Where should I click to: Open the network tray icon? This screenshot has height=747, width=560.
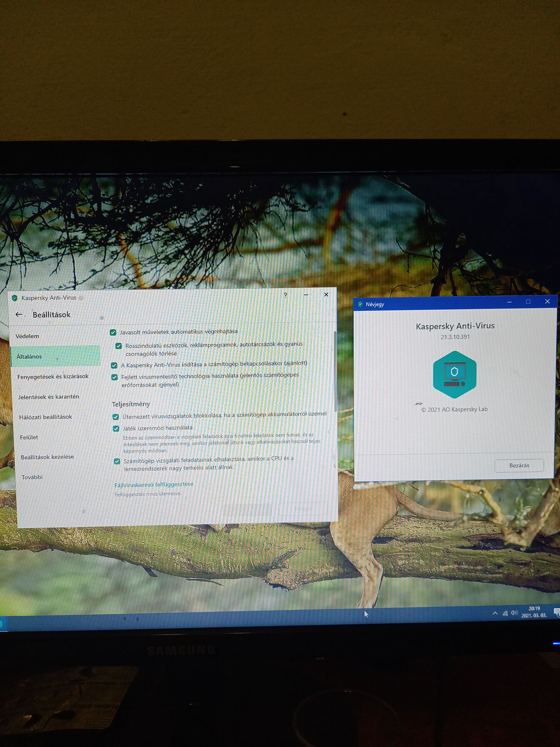505,613
